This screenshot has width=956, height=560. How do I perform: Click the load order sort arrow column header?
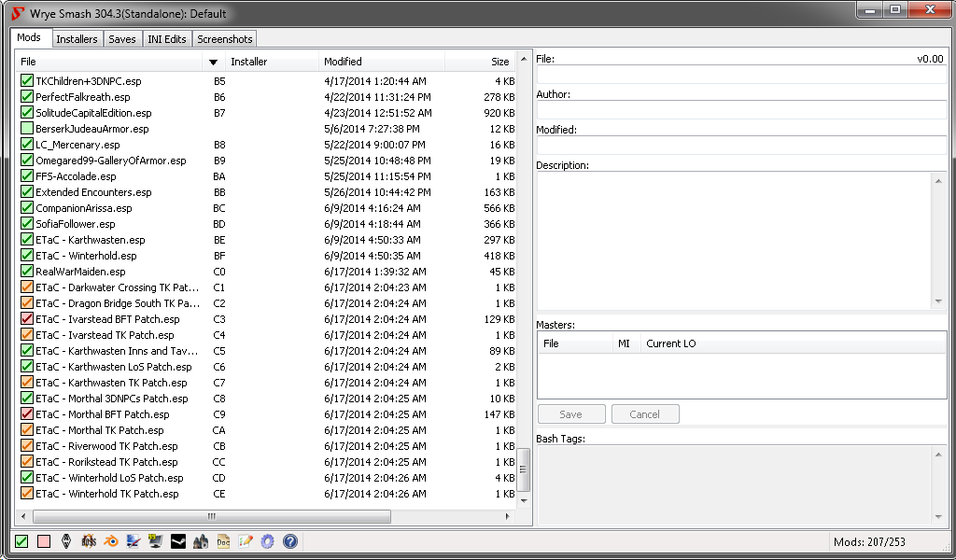click(x=214, y=62)
